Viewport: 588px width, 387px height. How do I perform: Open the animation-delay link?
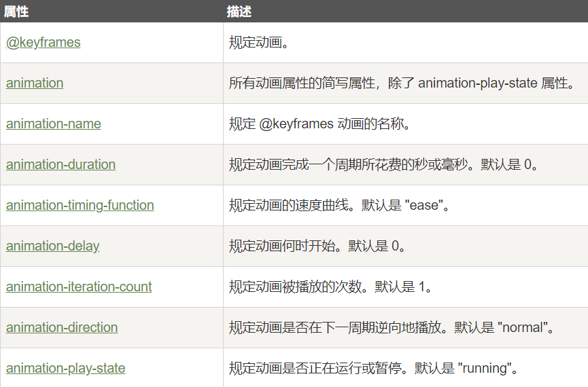(x=52, y=246)
